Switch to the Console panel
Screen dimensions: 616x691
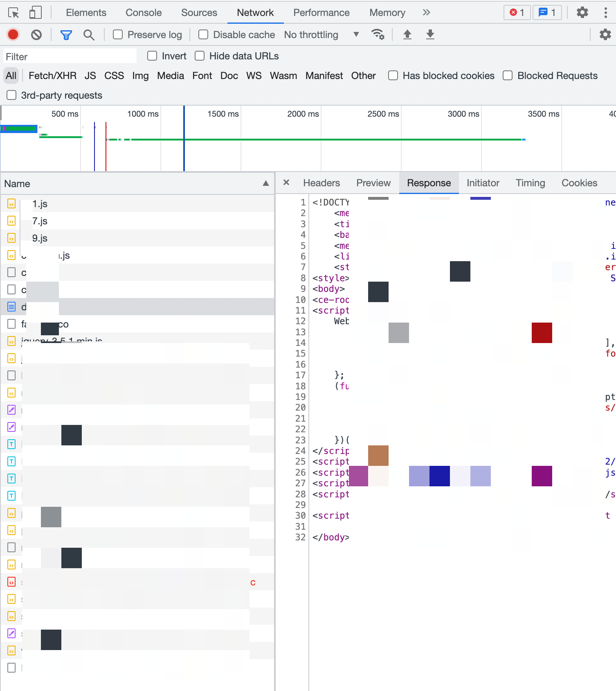pos(144,13)
